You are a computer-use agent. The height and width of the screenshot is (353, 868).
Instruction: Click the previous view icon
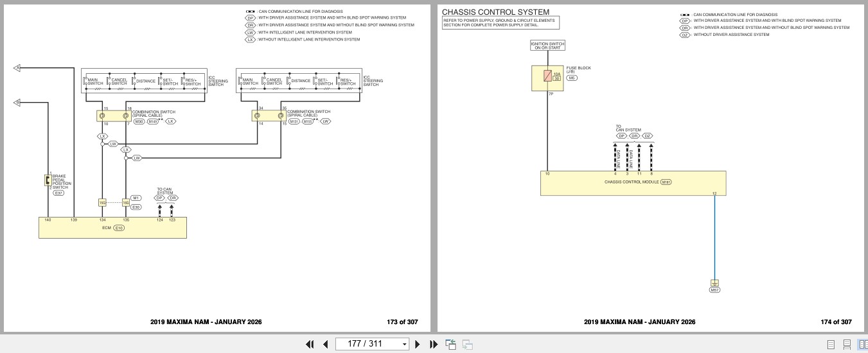pyautogui.click(x=451, y=344)
